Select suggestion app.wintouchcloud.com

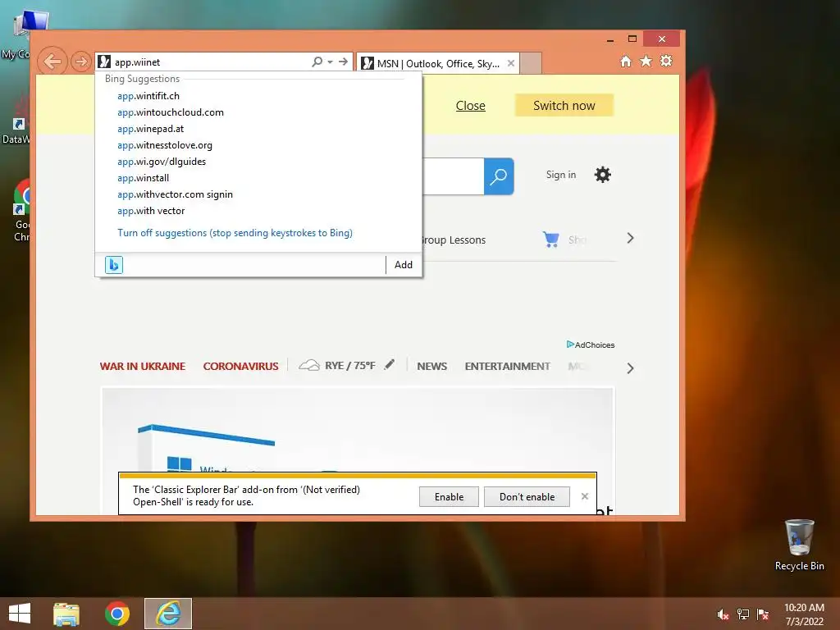(171, 112)
